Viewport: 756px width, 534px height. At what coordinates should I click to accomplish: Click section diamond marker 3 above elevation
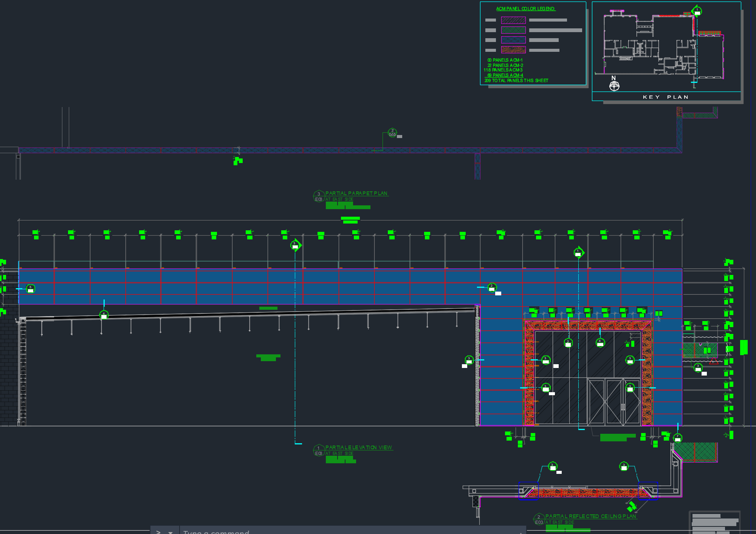tap(296, 245)
